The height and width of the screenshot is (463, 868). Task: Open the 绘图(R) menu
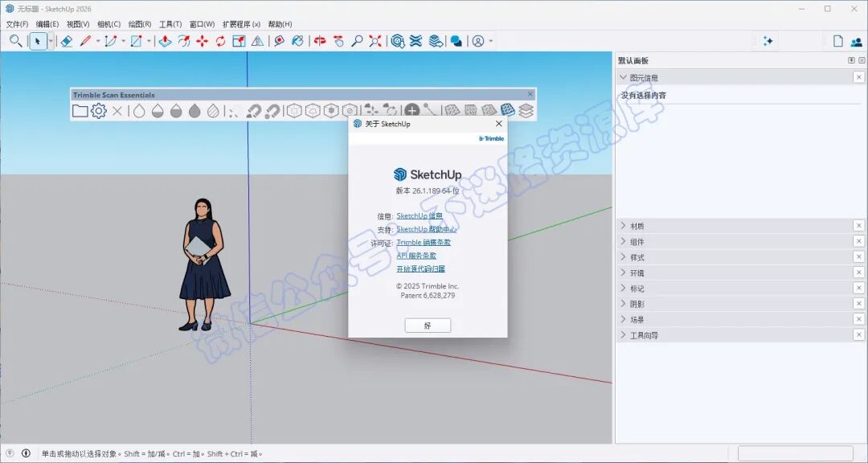point(140,24)
